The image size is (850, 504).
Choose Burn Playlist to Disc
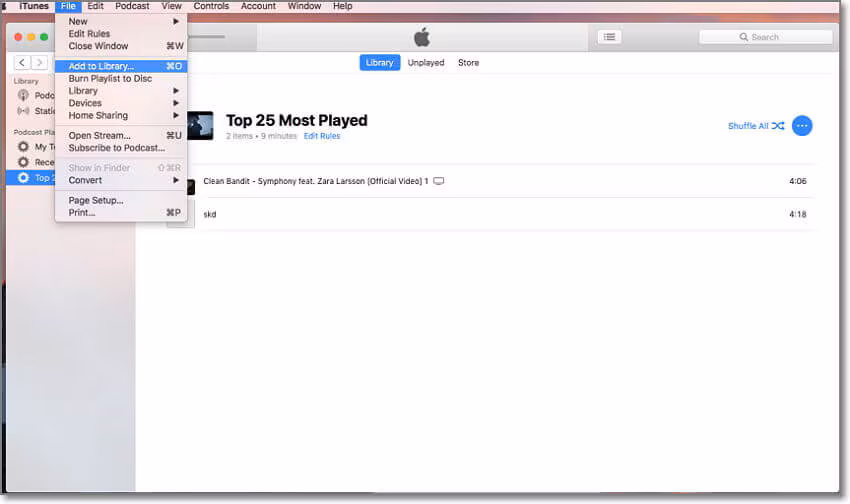[x=121, y=79]
